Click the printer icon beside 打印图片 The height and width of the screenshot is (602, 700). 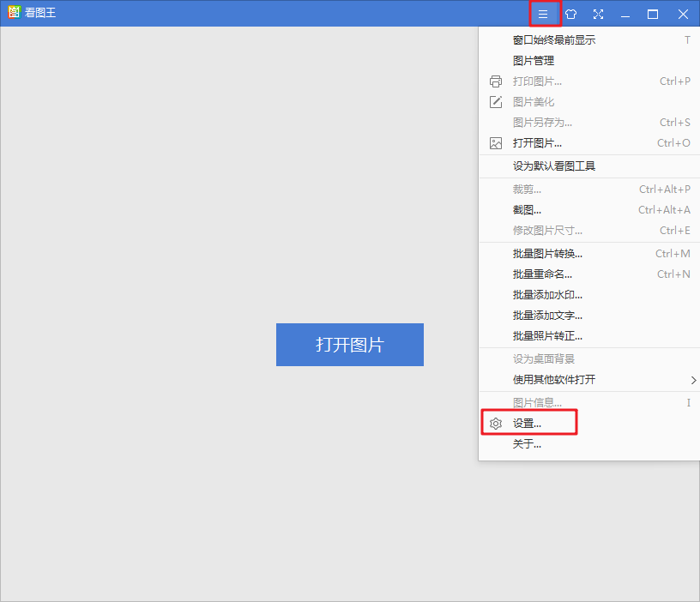coord(496,81)
